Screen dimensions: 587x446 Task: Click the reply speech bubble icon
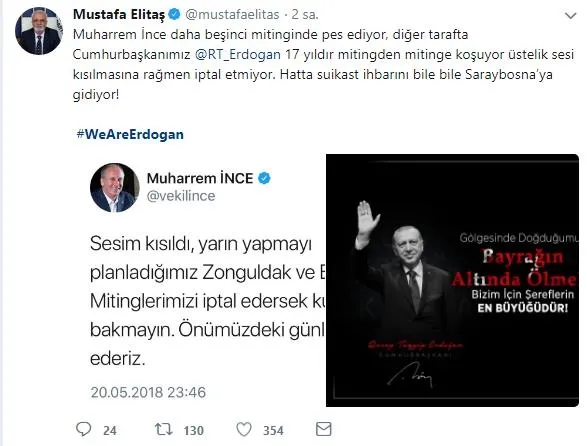pos(83,429)
